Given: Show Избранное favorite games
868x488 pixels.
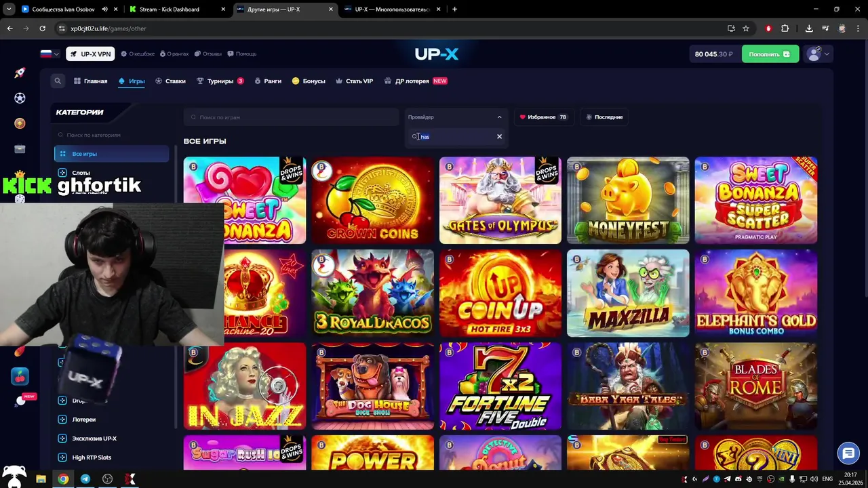Looking at the screenshot, I should coord(542,117).
